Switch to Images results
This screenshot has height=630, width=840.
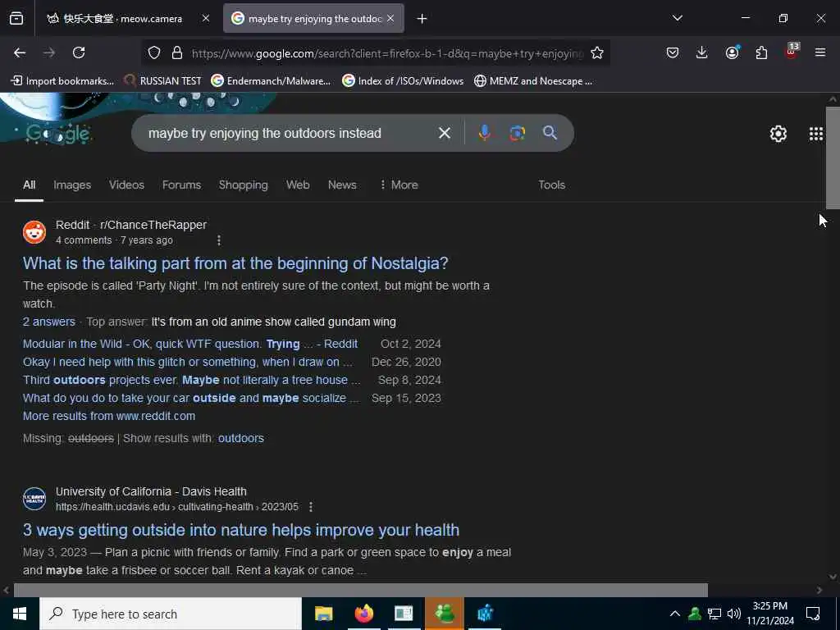72,185
